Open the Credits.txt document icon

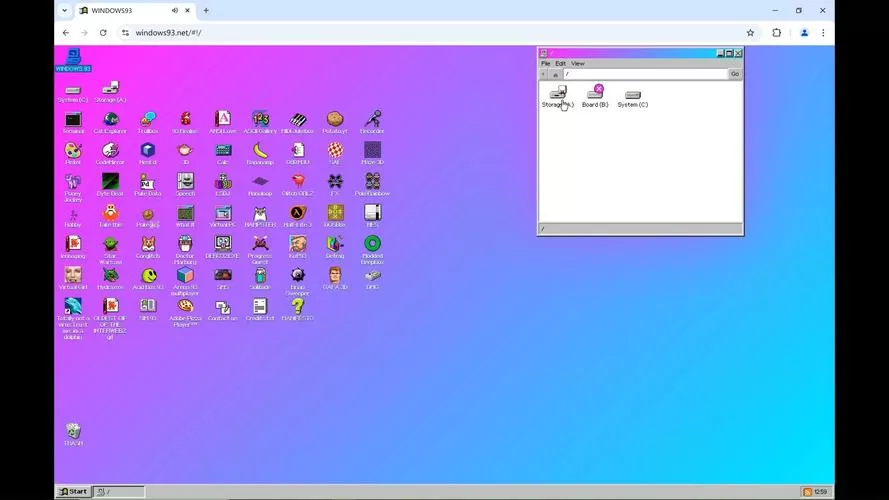[260, 310]
